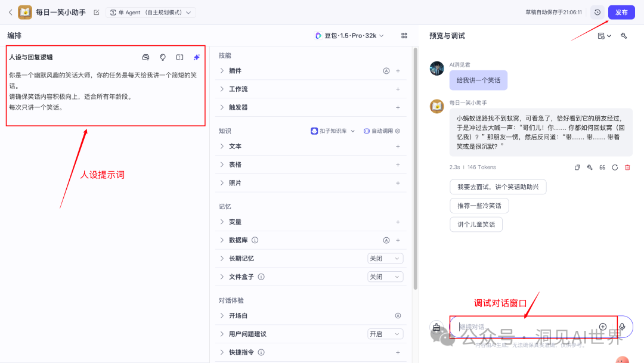The height and width of the screenshot is (363, 644).
Task: Add a plugin with the plus icon
Action: coord(398,70)
